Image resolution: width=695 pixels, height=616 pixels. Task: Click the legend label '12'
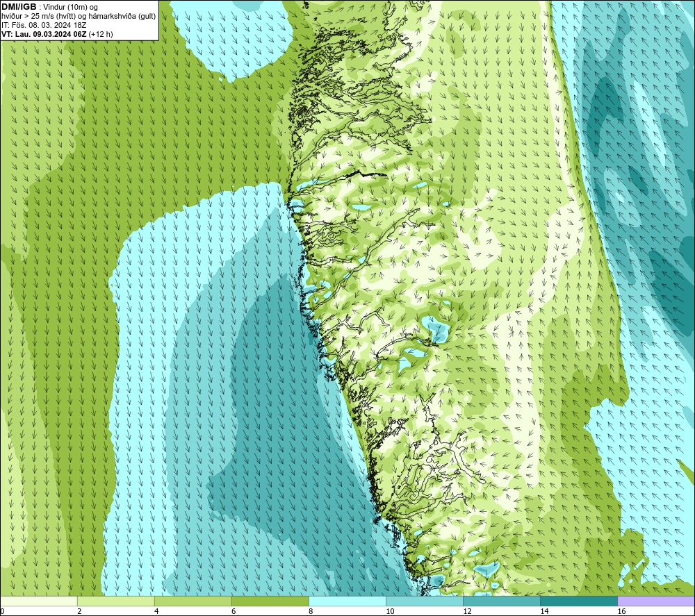point(467,612)
